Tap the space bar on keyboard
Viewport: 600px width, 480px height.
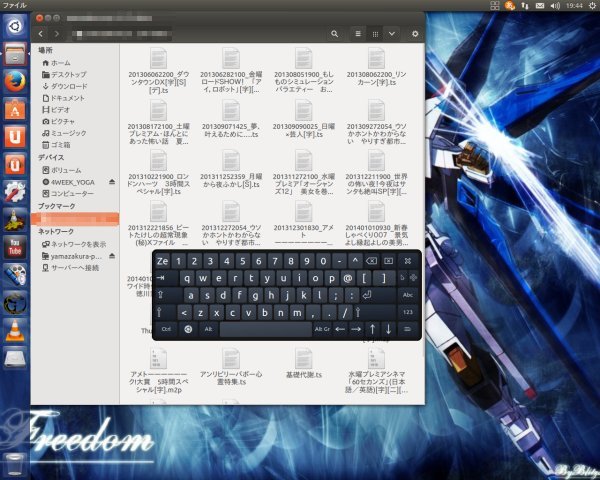(x=266, y=329)
